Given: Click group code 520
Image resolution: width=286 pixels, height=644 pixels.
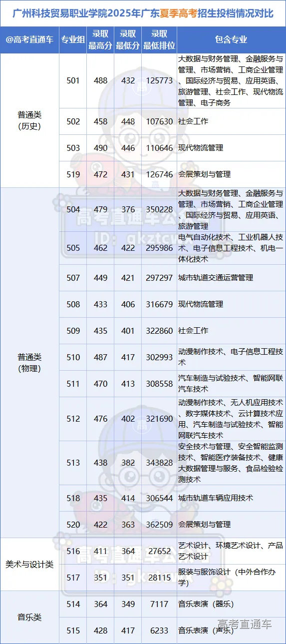Looking at the screenshot, I should point(73,524).
